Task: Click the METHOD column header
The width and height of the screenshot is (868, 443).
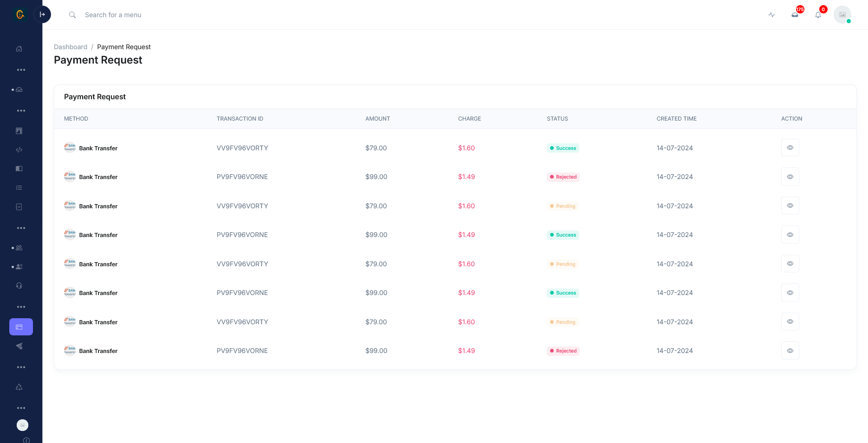Action: pyautogui.click(x=76, y=119)
